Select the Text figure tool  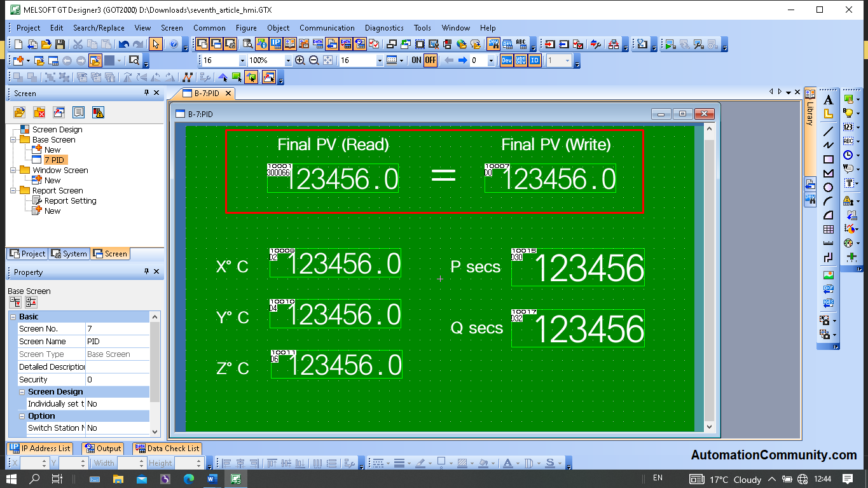(827, 100)
